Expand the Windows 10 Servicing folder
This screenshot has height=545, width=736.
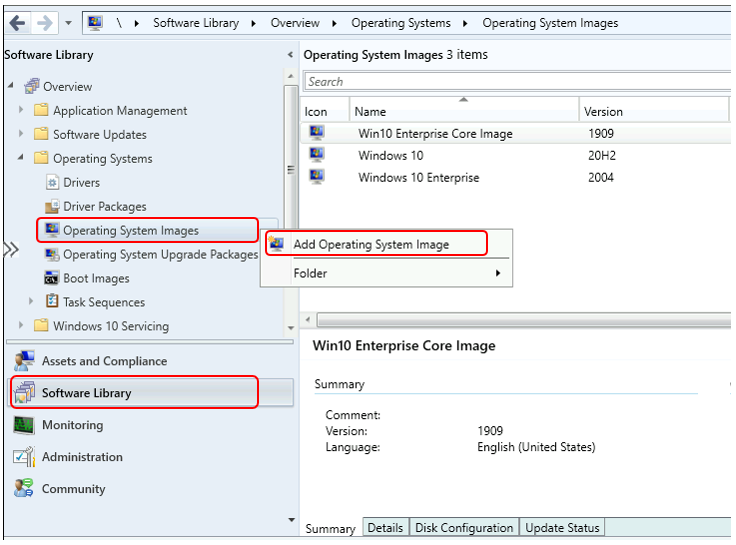coord(21,325)
